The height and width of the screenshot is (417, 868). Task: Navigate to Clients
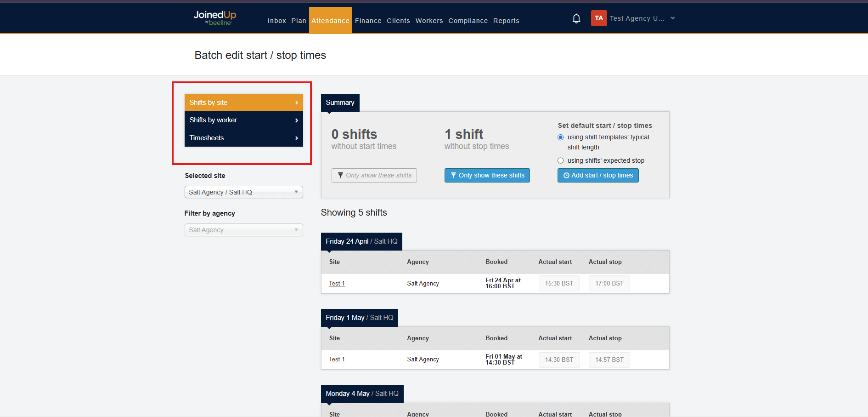[398, 21]
